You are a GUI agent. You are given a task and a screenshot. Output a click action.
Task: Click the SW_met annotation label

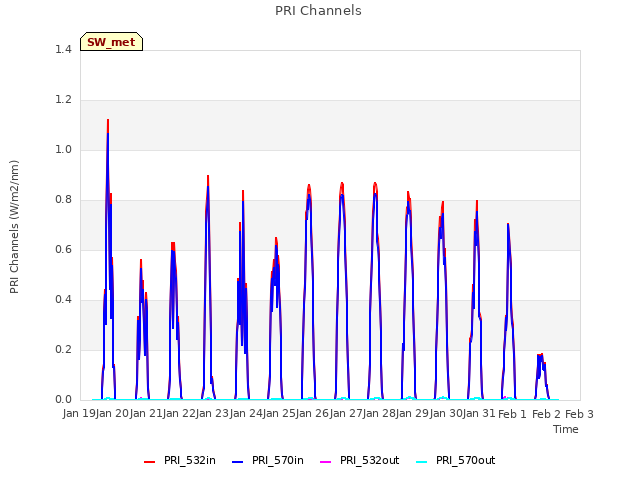111,42
